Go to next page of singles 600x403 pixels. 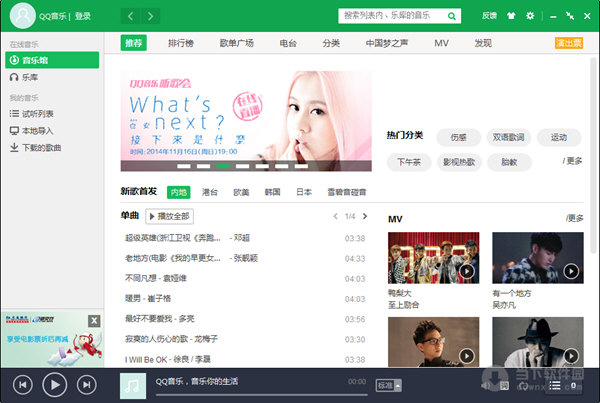tap(365, 216)
